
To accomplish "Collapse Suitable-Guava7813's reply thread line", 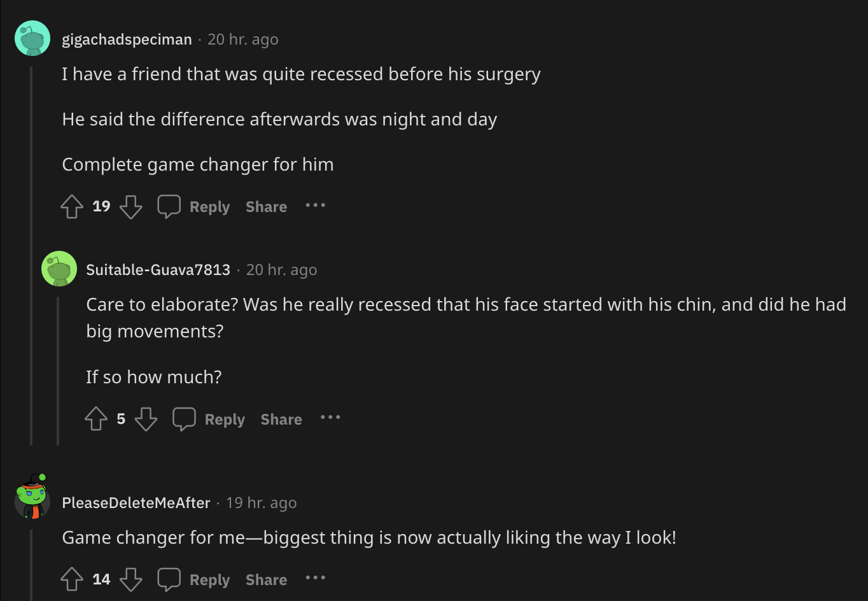I will 58,371.
